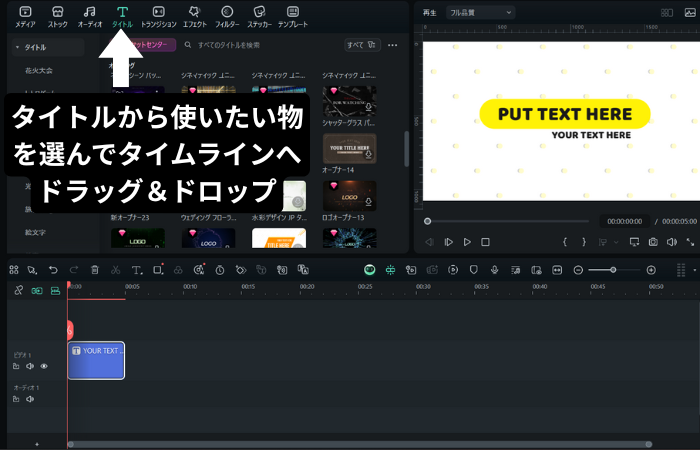This screenshot has height=450, width=700.
Task: Toggle the auto ripple green icon
Action: click(390, 270)
